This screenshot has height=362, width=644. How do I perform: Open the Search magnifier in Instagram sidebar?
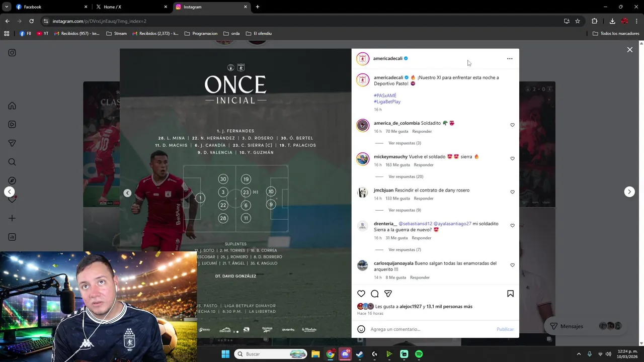click(x=12, y=162)
